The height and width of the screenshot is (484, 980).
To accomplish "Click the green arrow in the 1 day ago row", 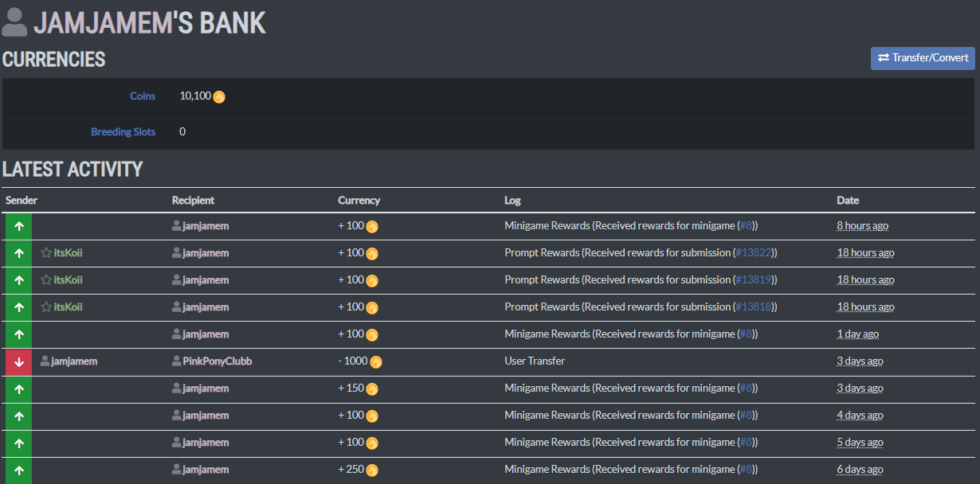I will click(19, 334).
